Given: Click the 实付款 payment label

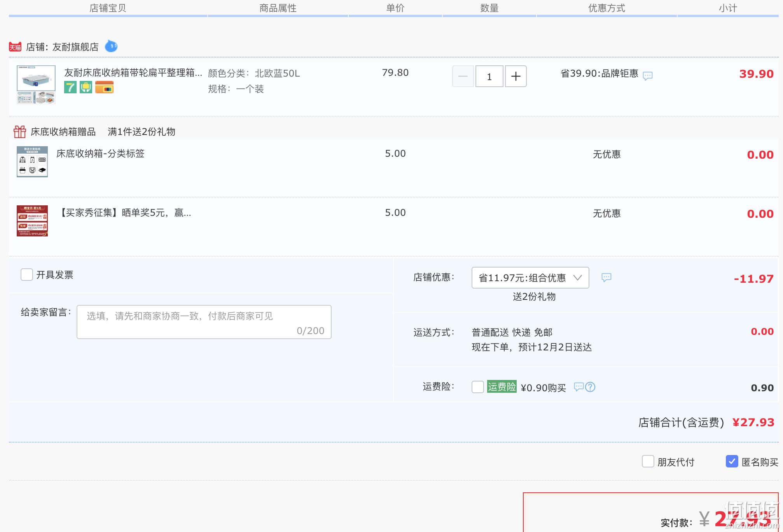Looking at the screenshot, I should tap(676, 523).
